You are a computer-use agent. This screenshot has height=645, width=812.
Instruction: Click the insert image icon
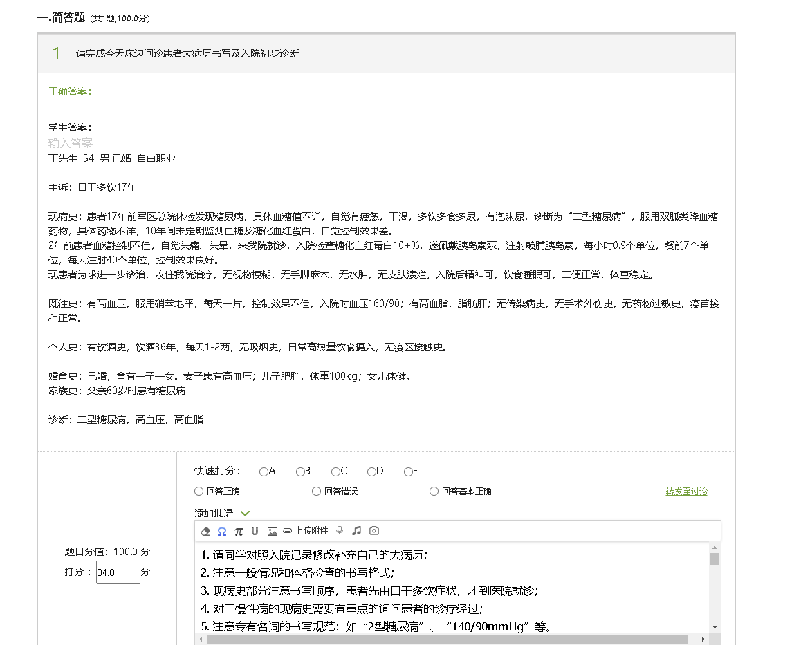click(272, 532)
